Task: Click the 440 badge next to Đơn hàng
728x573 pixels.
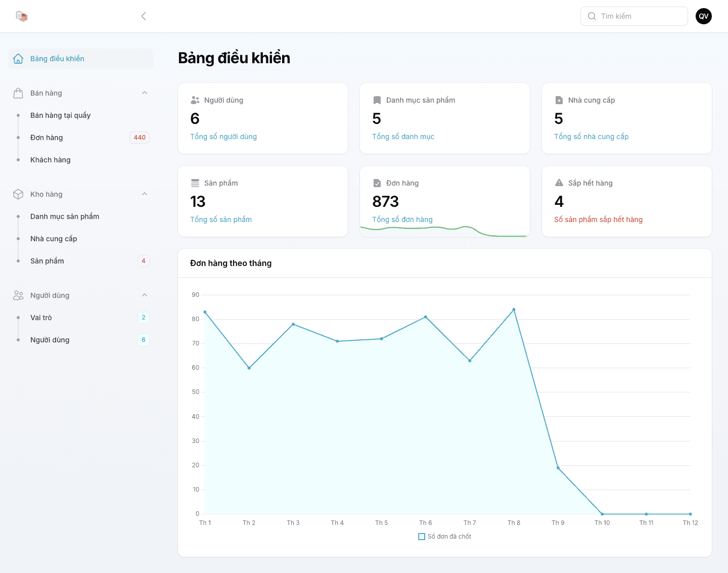Action: point(140,138)
